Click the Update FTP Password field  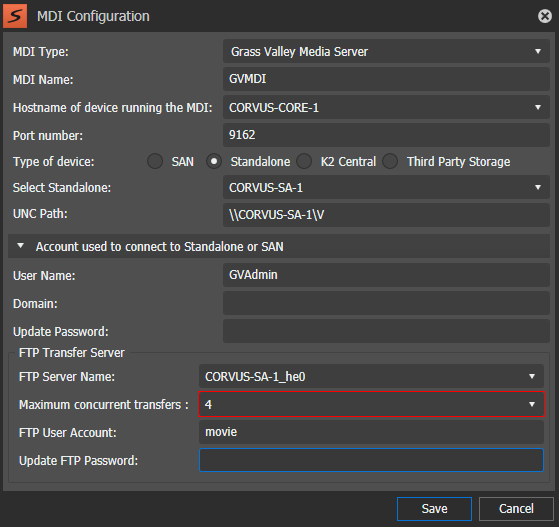coord(371,460)
